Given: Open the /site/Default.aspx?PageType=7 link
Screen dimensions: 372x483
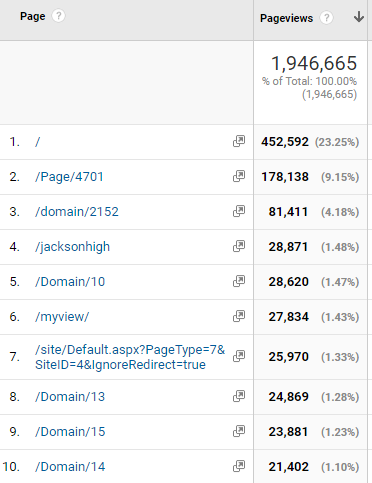Looking at the screenshot, I should [x=130, y=357].
